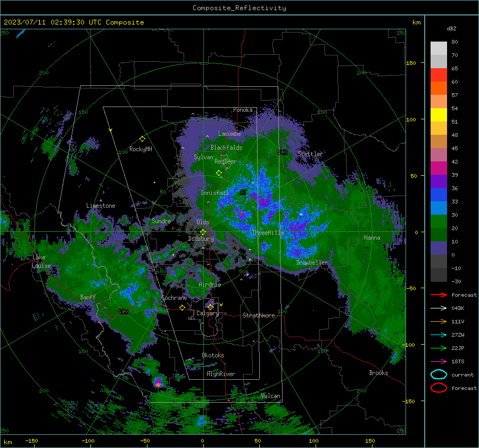This screenshot has width=479, height=448.
Task: Click the dBZ legend heading
Action: pyautogui.click(x=451, y=28)
